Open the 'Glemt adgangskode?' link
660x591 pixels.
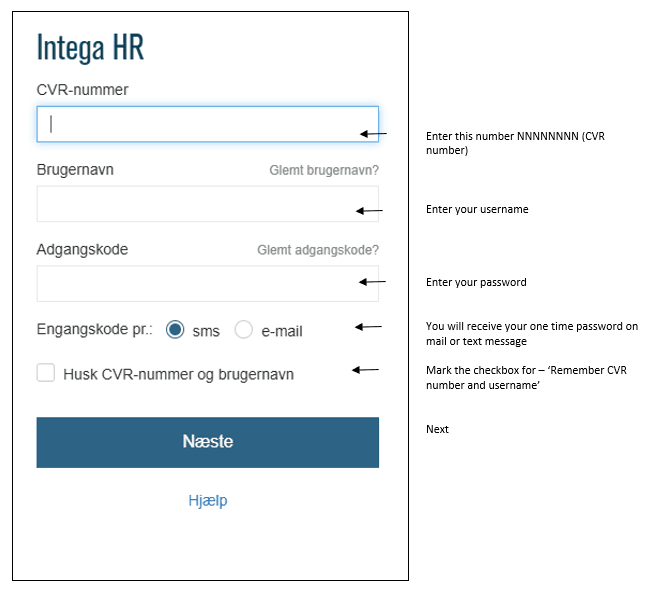click(x=318, y=250)
